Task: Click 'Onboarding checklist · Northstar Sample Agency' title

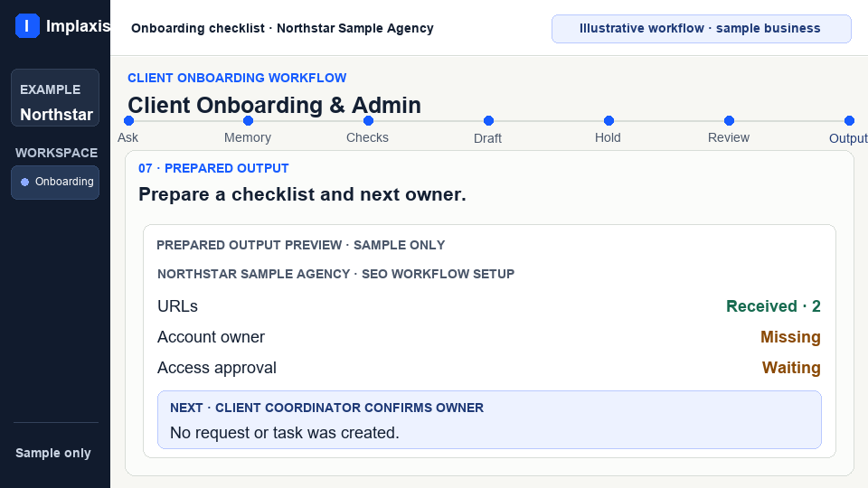Action: tap(282, 28)
